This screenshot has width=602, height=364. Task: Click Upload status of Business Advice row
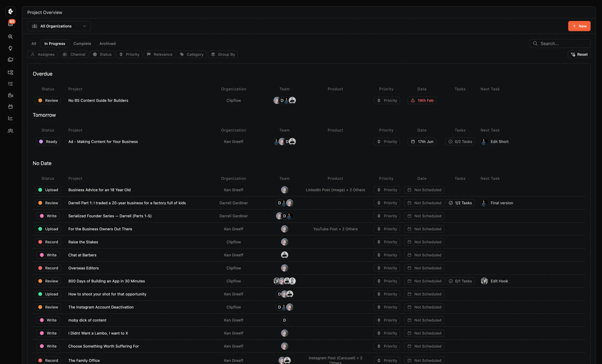48,190
